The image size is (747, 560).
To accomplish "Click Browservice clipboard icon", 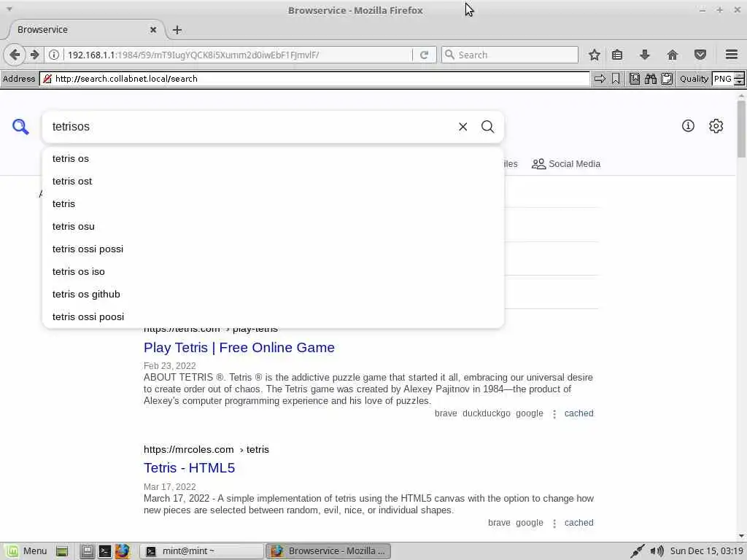I will [667, 79].
